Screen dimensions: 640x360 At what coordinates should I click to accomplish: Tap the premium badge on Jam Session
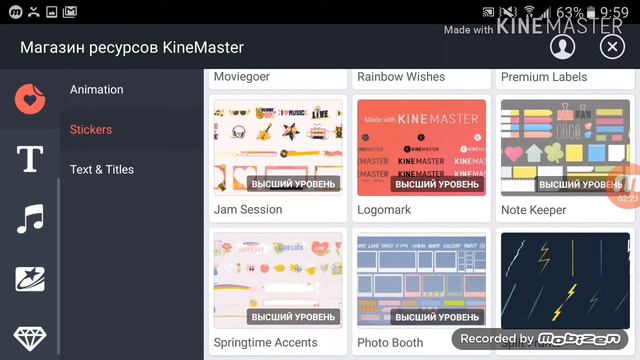(293, 184)
